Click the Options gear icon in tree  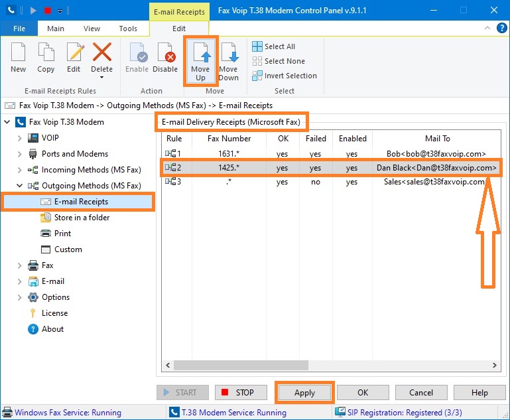point(33,297)
